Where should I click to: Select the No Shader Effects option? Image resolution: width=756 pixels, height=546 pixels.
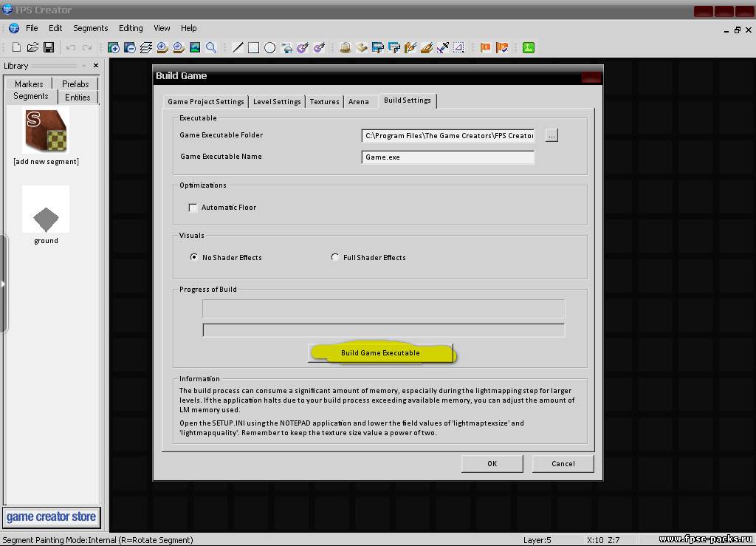[194, 257]
